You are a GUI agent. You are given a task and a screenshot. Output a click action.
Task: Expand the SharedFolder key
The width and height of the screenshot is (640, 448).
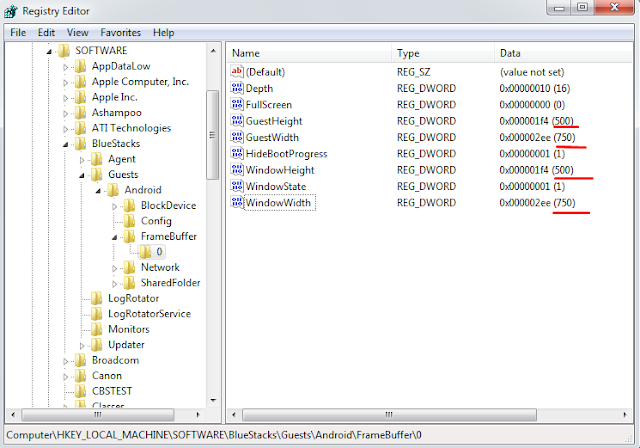(114, 284)
